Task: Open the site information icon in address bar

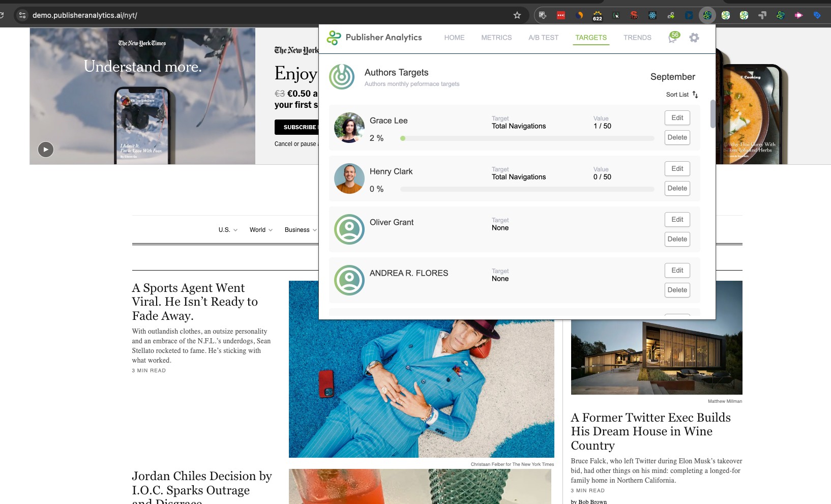Action: click(x=22, y=15)
